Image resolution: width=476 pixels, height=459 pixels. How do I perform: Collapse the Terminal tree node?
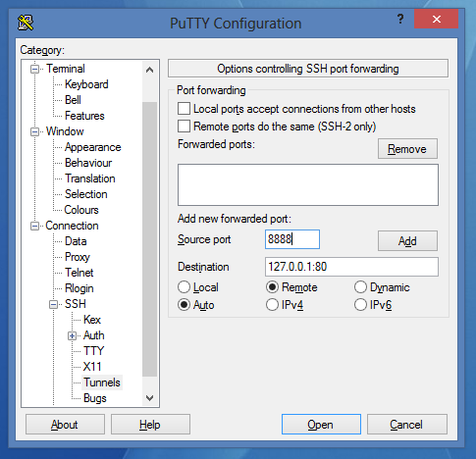[x=34, y=69]
